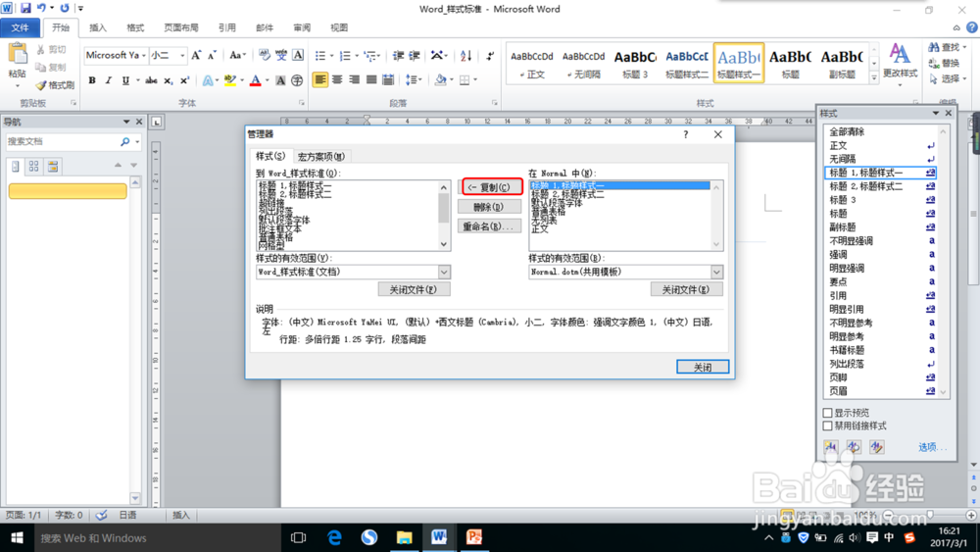Screen dimensions: 980x552
Task: Align paragraph text right
Action: pos(355,79)
